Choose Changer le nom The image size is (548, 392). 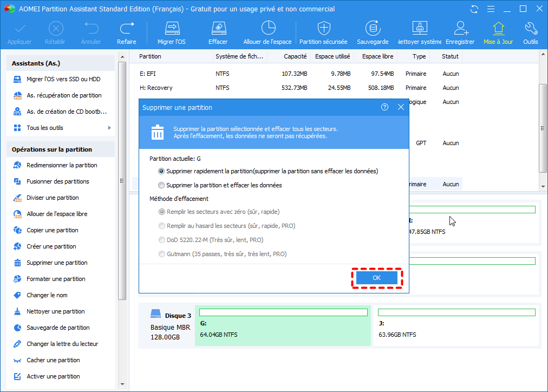[40, 295]
